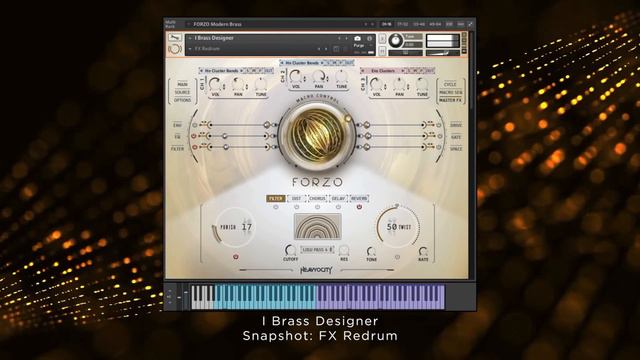Click the small macro knob on orb ring
This screenshot has width=640, height=360.
click(x=347, y=118)
